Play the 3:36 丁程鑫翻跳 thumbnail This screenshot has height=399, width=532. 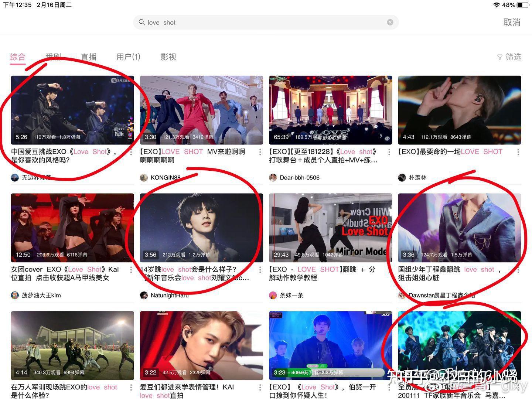[x=460, y=228]
